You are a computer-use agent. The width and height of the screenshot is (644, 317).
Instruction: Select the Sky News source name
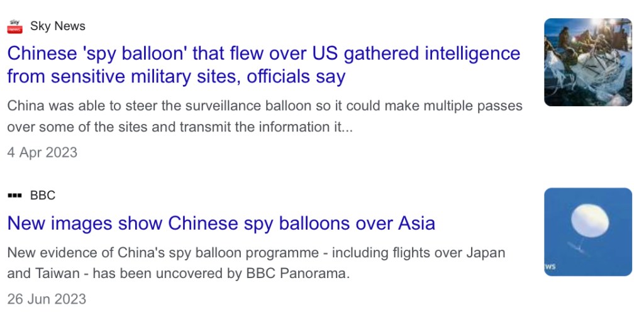[57, 26]
